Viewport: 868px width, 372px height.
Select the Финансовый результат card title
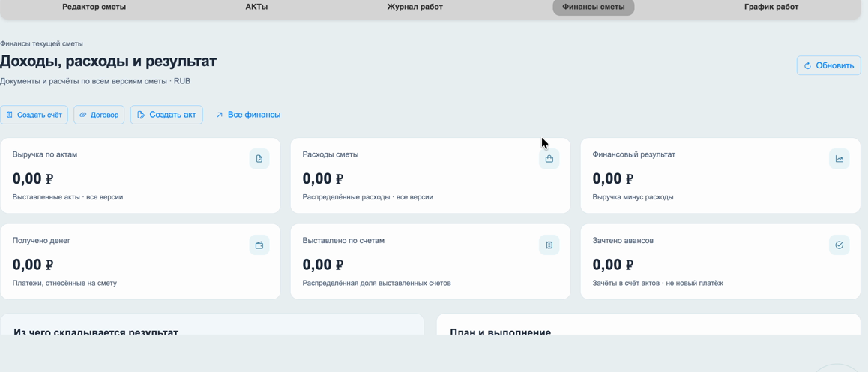pos(634,154)
